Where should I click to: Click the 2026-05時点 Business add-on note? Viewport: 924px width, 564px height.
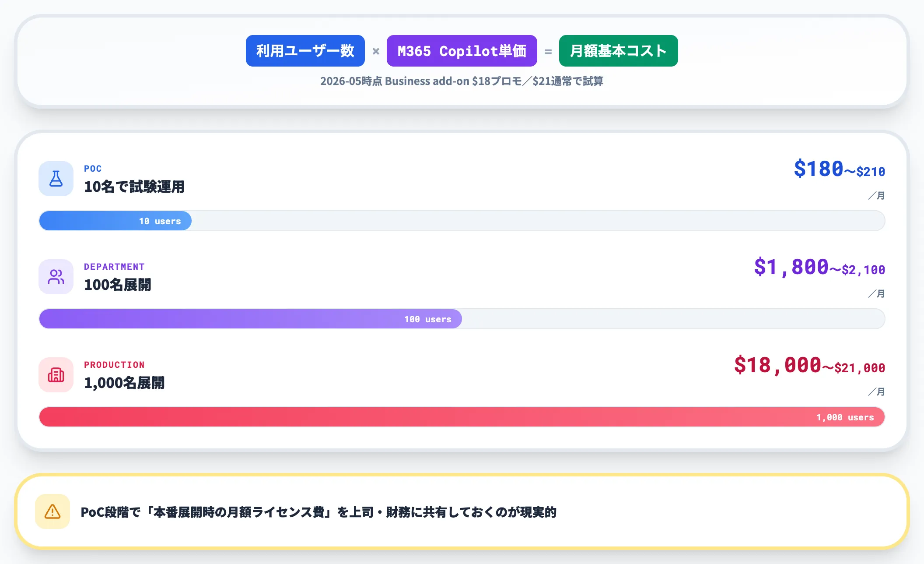(x=462, y=81)
